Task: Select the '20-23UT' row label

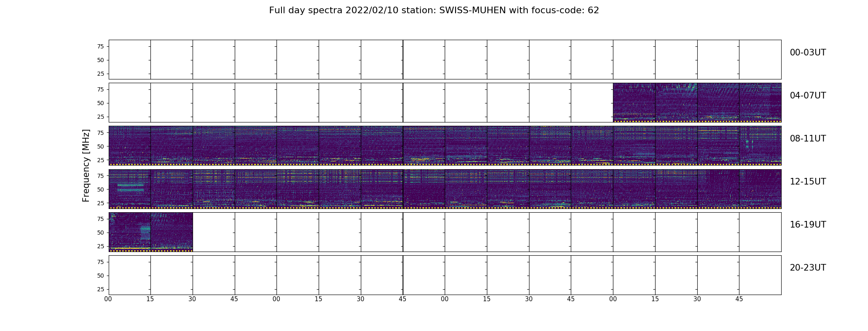Action: [x=808, y=268]
